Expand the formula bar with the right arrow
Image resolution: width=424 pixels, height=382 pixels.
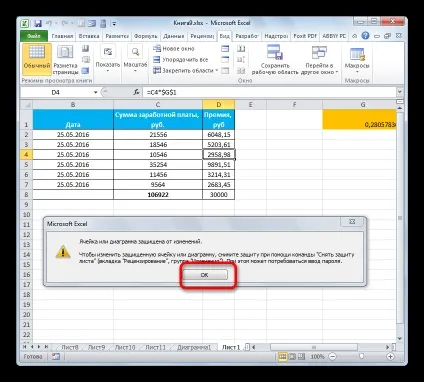(400, 92)
